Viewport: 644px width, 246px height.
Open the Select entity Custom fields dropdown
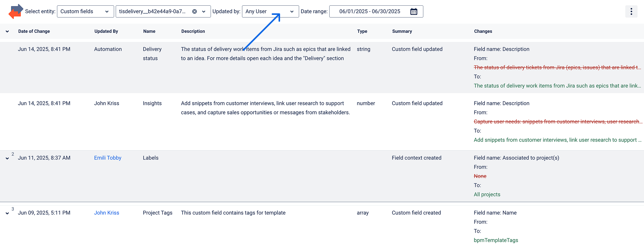click(85, 11)
